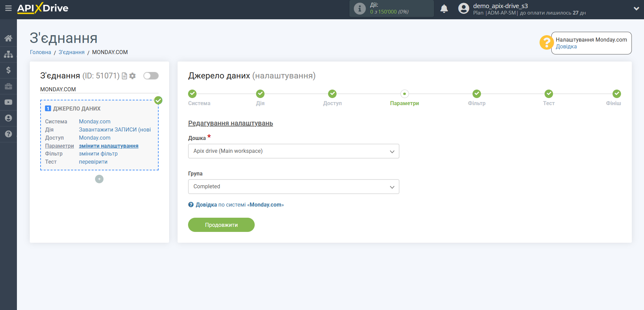Click the yellow help question mark icon
The image size is (644, 310).
pos(546,43)
